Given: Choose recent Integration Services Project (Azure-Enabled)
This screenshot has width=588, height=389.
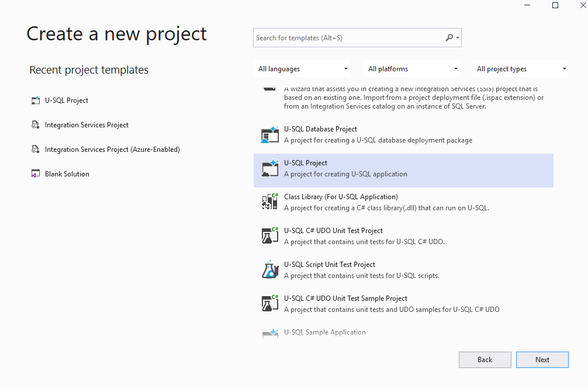Looking at the screenshot, I should coord(112,150).
